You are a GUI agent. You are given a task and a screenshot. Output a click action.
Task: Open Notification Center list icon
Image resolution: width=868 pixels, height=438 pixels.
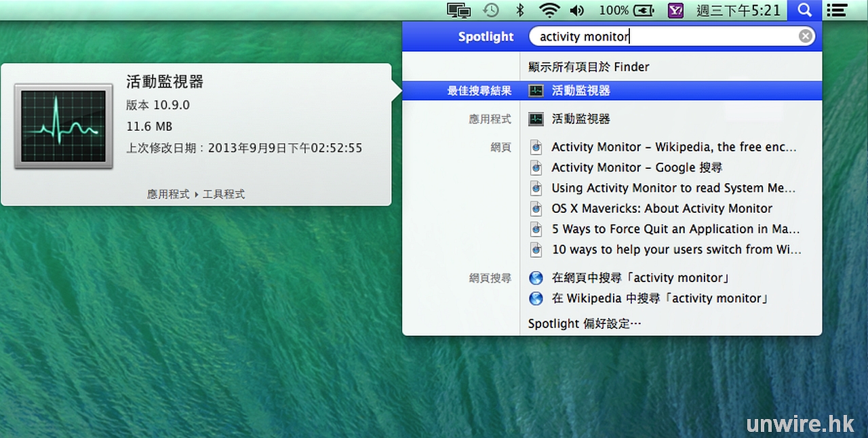[837, 10]
